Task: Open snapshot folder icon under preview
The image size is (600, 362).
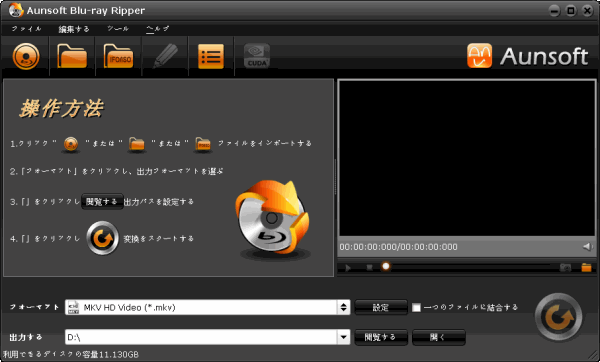Action: point(586,267)
